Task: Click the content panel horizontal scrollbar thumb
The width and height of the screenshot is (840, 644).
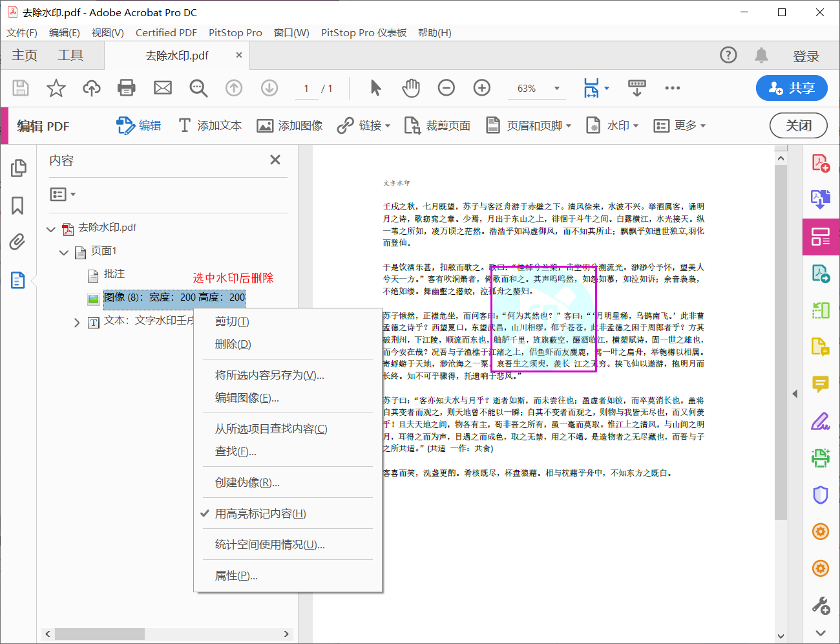Action: (100, 634)
